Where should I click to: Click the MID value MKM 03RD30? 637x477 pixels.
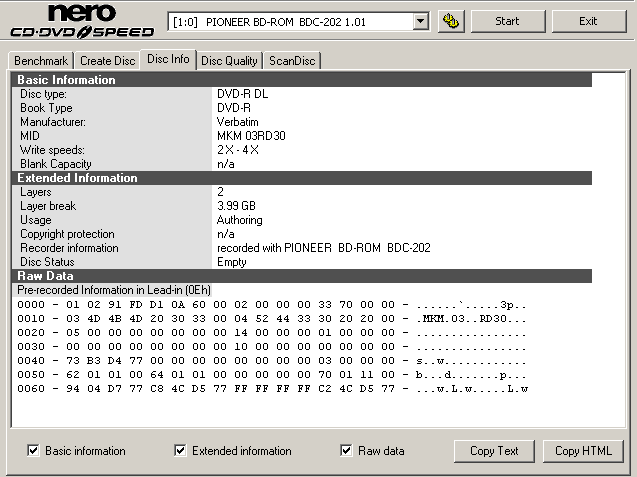click(x=252, y=136)
